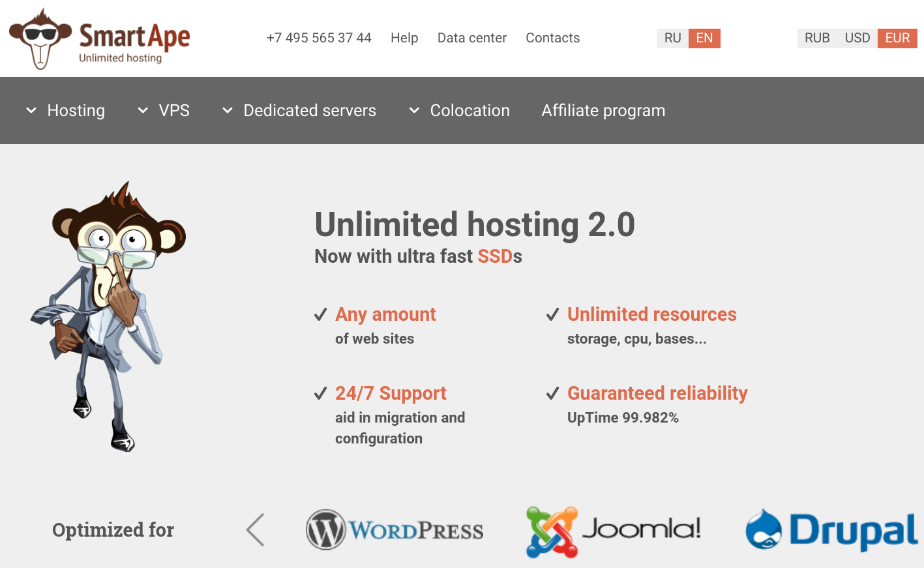924x568 pixels.
Task: Click 'Optimized for' label
Action: click(x=113, y=530)
